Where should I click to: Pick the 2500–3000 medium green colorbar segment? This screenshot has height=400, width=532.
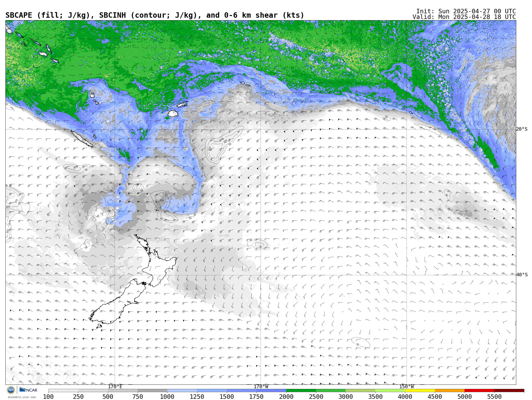point(331,391)
